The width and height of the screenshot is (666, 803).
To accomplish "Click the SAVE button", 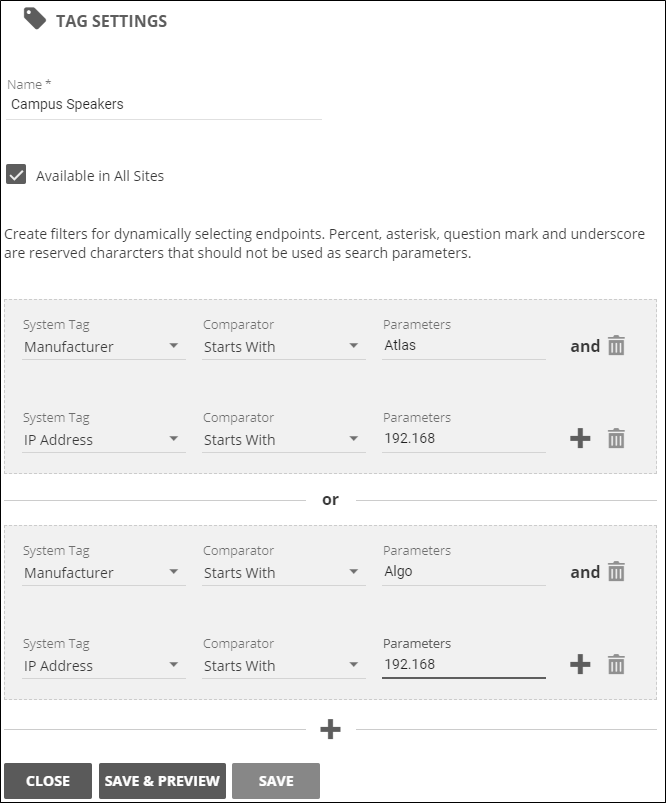I will click(276, 781).
